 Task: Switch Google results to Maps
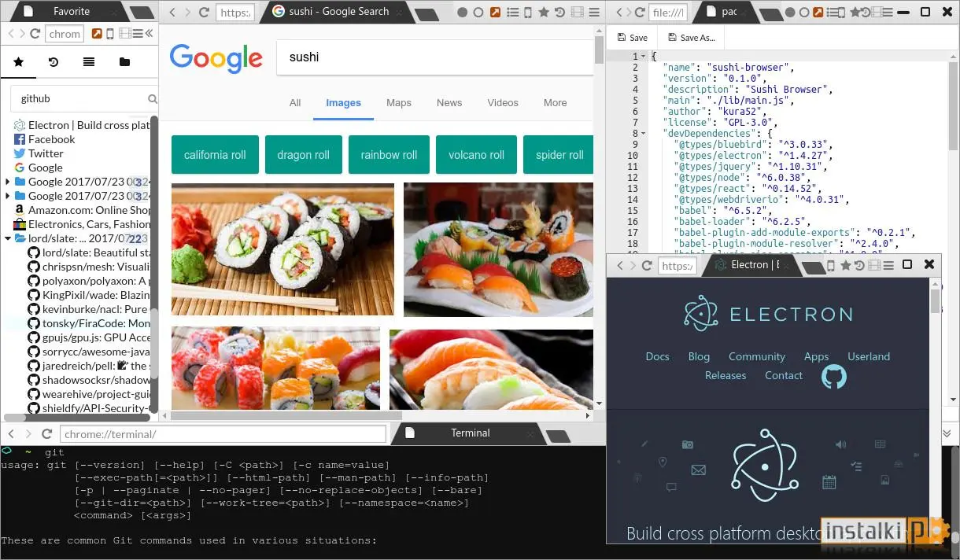[x=399, y=103]
